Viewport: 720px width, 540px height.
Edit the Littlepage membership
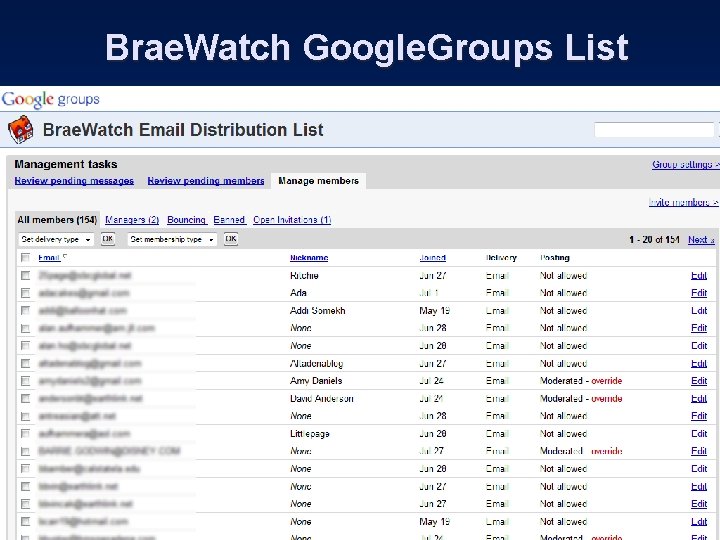click(x=699, y=434)
